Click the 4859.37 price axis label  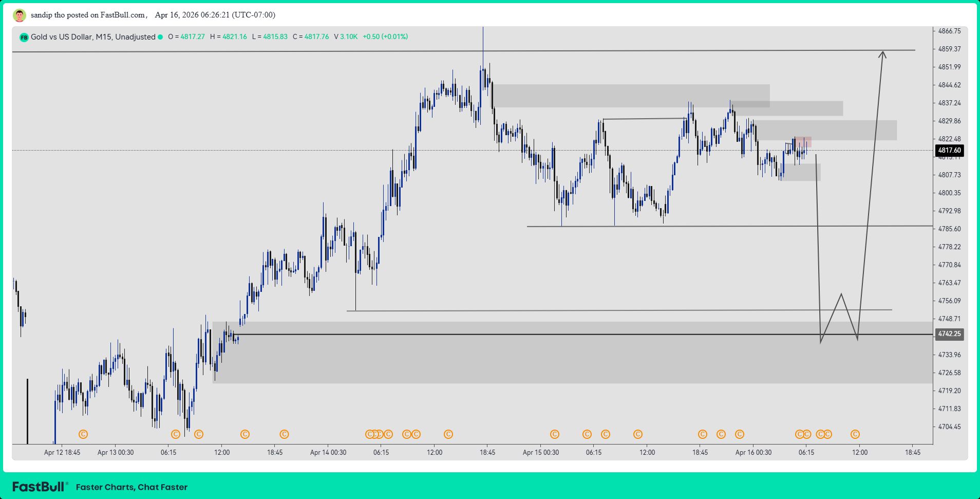click(x=949, y=49)
